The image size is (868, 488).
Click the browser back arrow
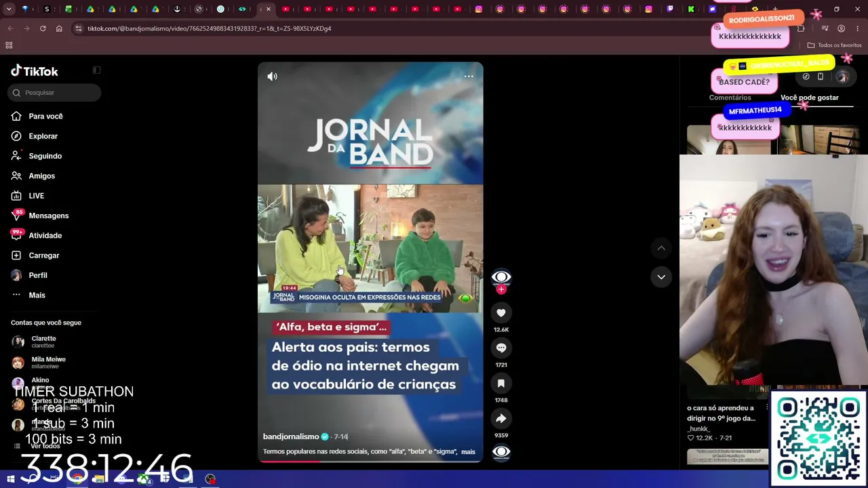tap(10, 28)
